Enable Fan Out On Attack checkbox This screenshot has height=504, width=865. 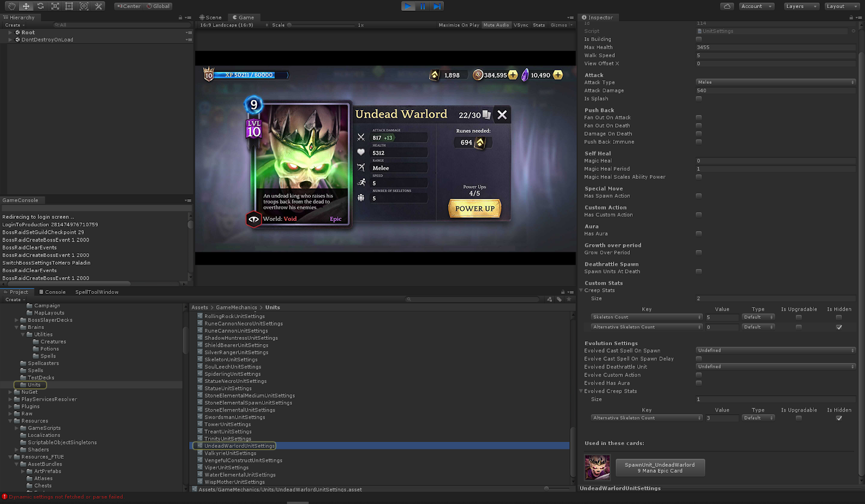coord(698,118)
